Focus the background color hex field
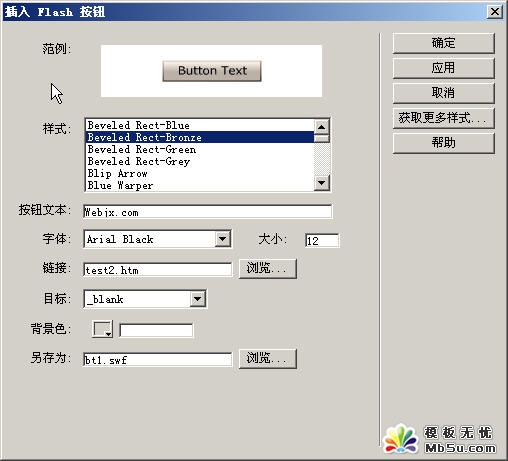The width and height of the screenshot is (508, 461). pyautogui.click(x=156, y=330)
